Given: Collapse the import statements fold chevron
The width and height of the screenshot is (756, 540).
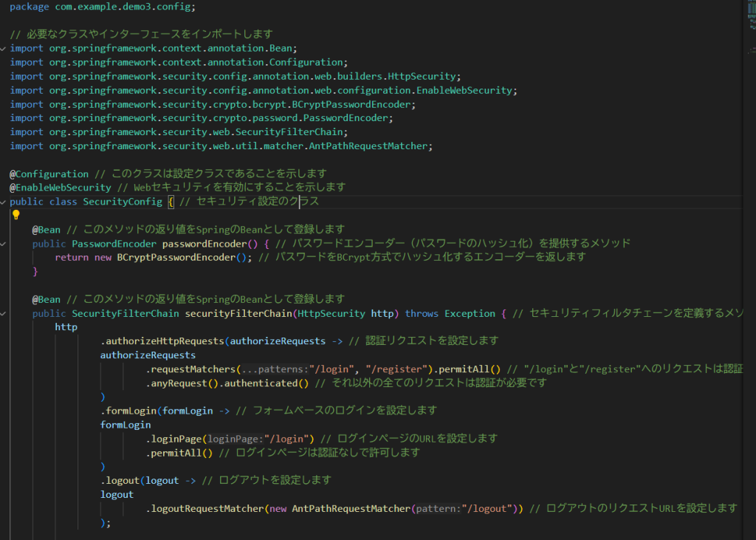Looking at the screenshot, I should [4, 49].
